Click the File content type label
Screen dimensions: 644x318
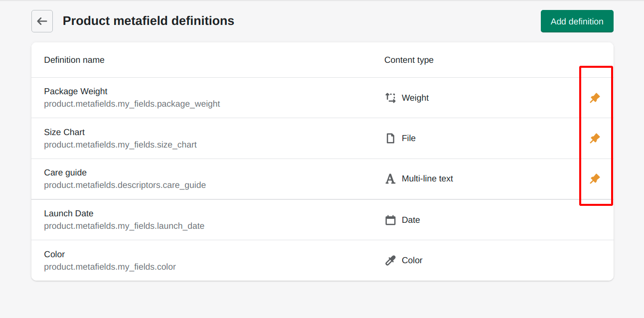coord(409,138)
